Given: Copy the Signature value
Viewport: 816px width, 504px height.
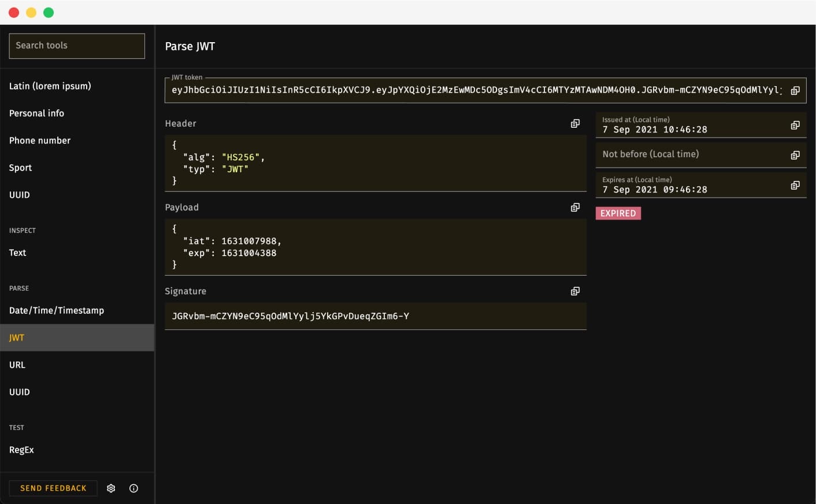Looking at the screenshot, I should 575,291.
